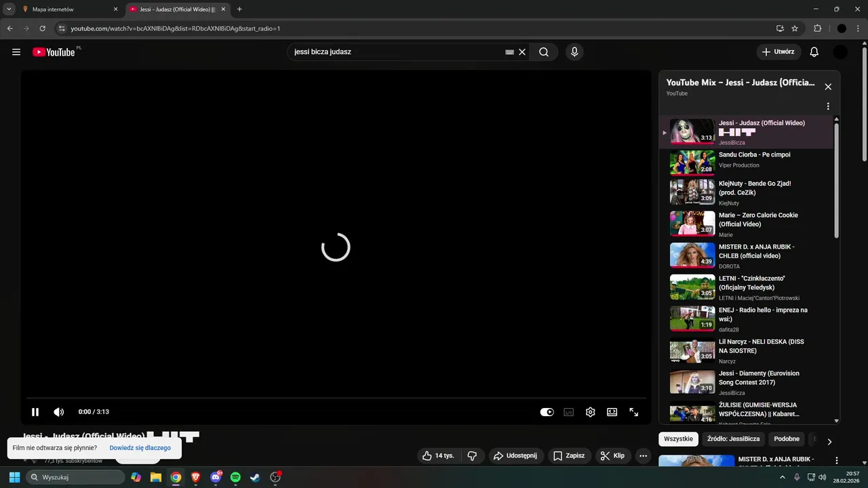Screen dimensions: 868x488
Task: Select the Podobne filter chip
Action: coord(787,439)
